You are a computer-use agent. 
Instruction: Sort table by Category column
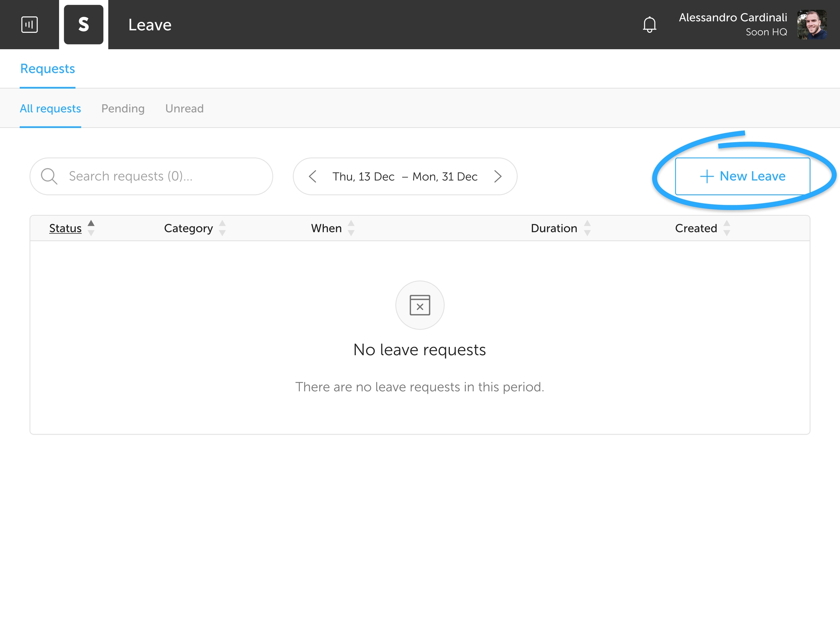point(188,228)
